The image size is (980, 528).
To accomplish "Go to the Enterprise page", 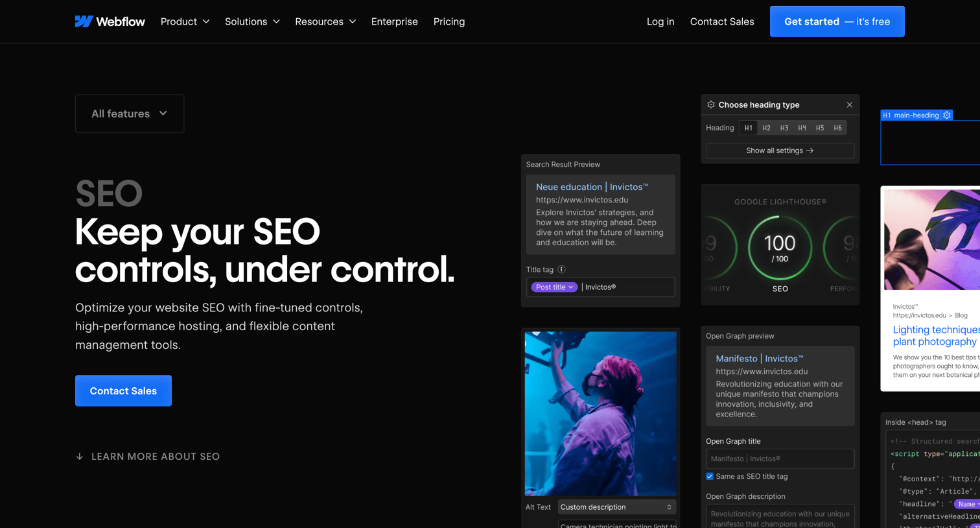I will point(394,21).
